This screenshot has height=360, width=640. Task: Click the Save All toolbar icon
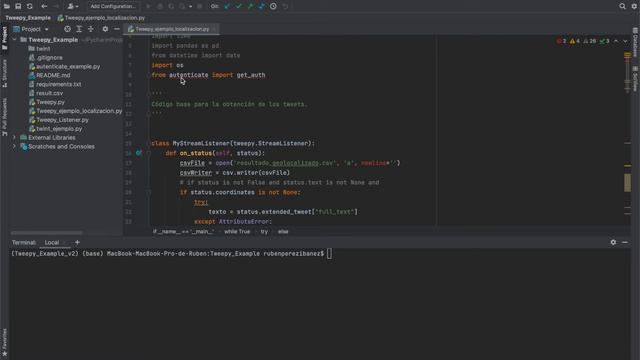pyautogui.click(x=18, y=6)
